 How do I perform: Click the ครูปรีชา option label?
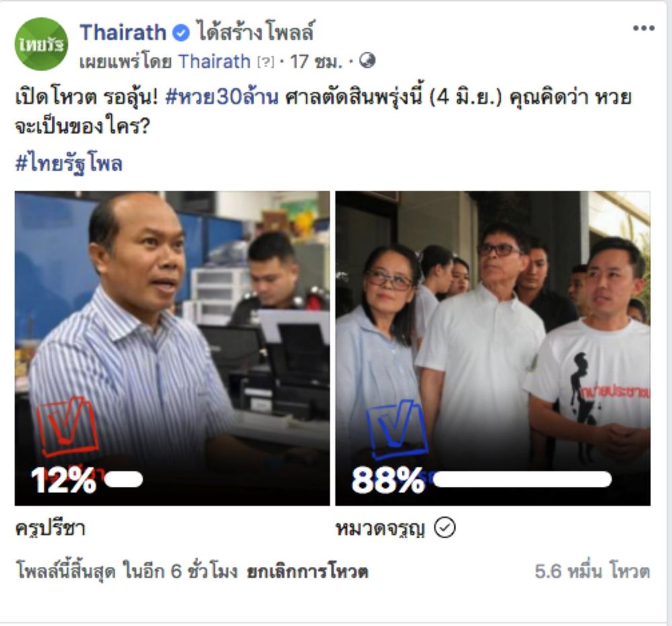click(50, 529)
